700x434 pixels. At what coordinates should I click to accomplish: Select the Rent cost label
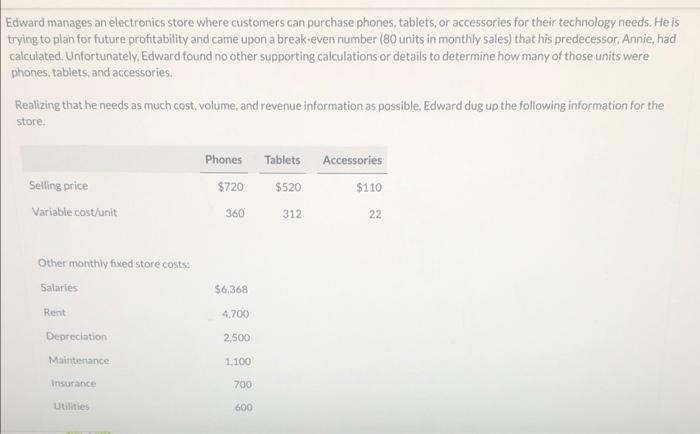(x=55, y=313)
